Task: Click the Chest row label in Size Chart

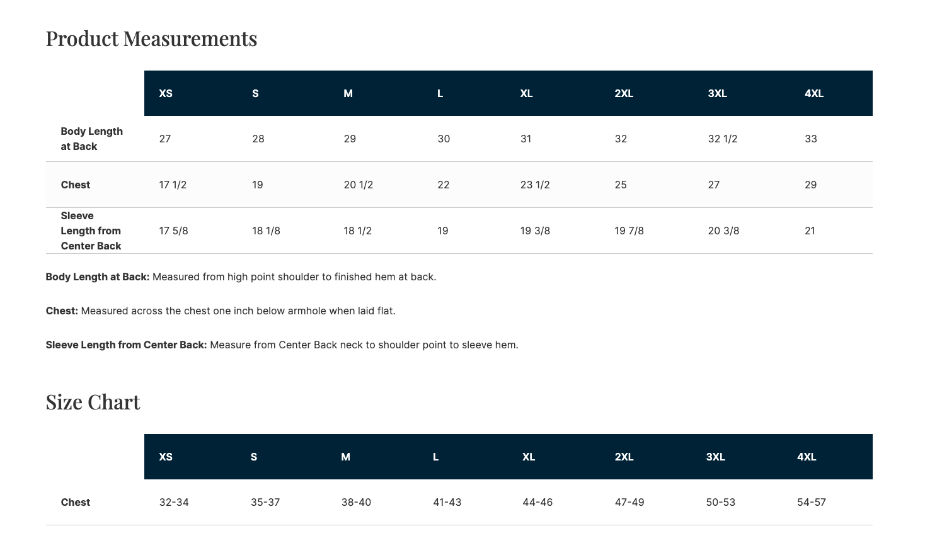Action: 75,502
